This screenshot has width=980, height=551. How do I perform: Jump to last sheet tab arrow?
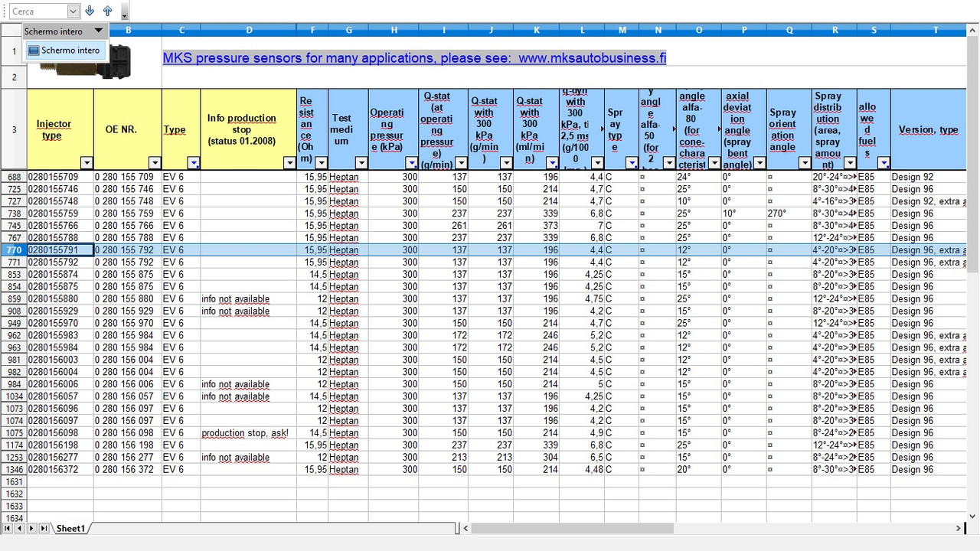[44, 528]
